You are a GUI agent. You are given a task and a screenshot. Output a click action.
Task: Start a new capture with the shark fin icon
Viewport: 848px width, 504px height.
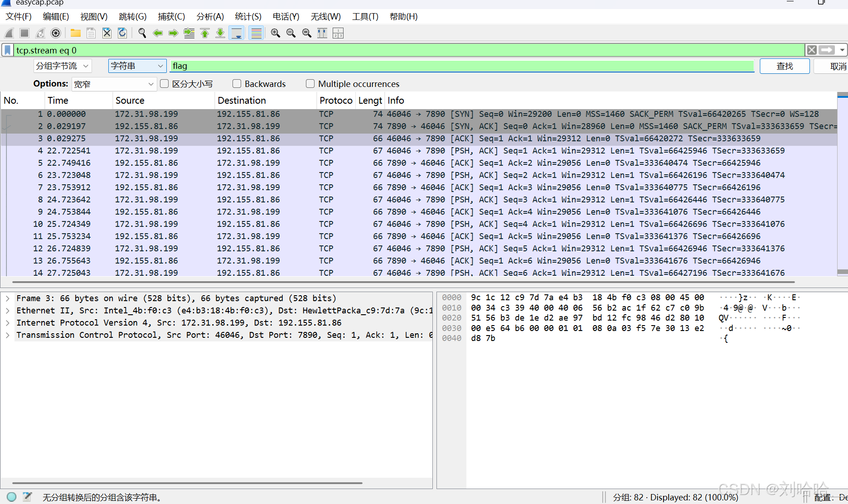[x=8, y=33]
